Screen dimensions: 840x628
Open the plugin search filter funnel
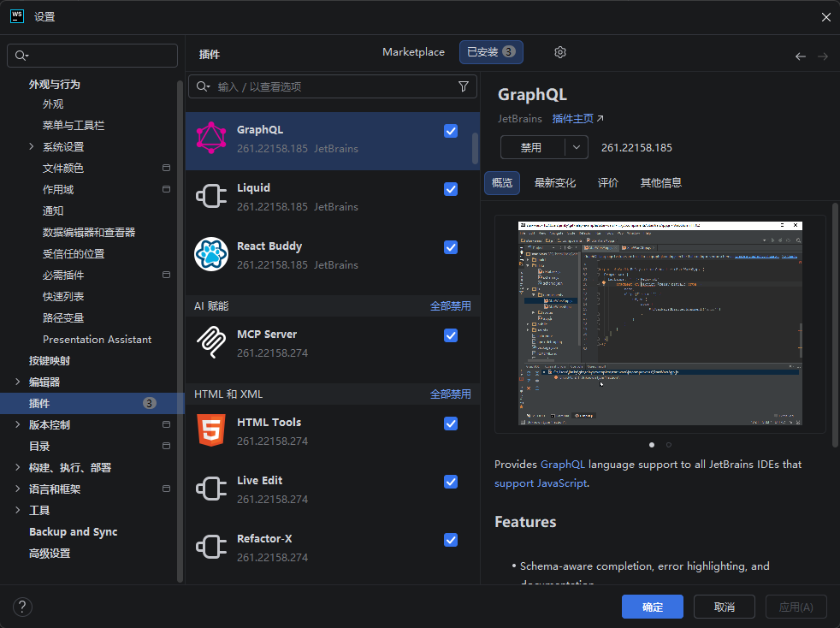click(464, 86)
